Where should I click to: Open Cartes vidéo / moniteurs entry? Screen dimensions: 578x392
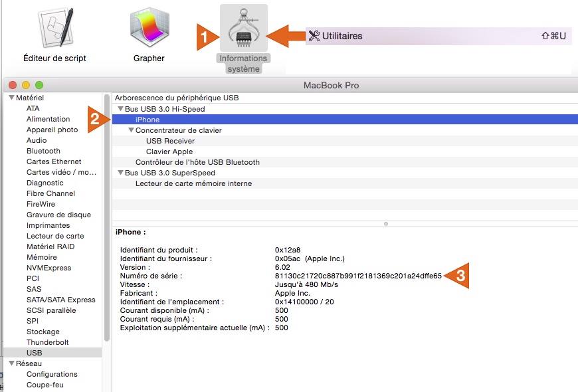coord(61,172)
